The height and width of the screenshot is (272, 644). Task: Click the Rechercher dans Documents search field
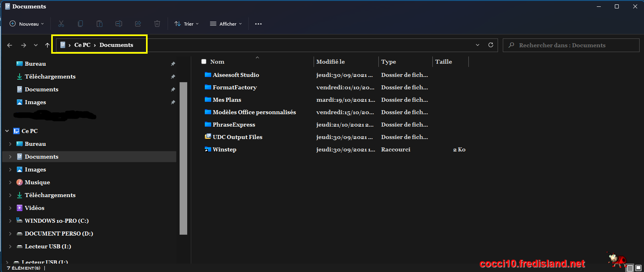[x=570, y=45]
